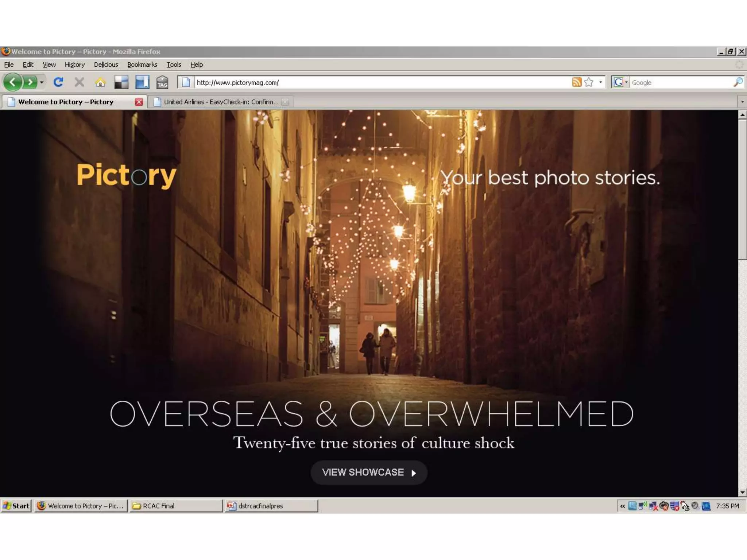Close the Welcome to Pictory tab
The height and width of the screenshot is (560, 747).
[139, 102]
